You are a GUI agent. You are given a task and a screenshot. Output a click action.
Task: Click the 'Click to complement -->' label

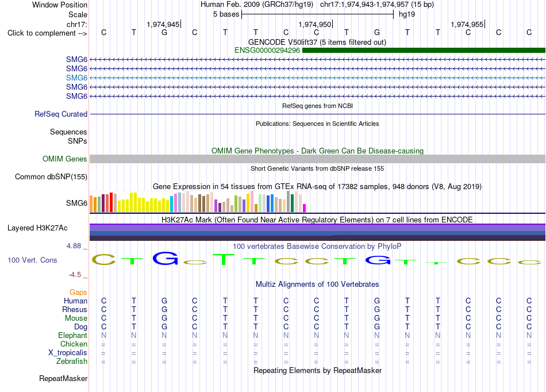pyautogui.click(x=47, y=33)
